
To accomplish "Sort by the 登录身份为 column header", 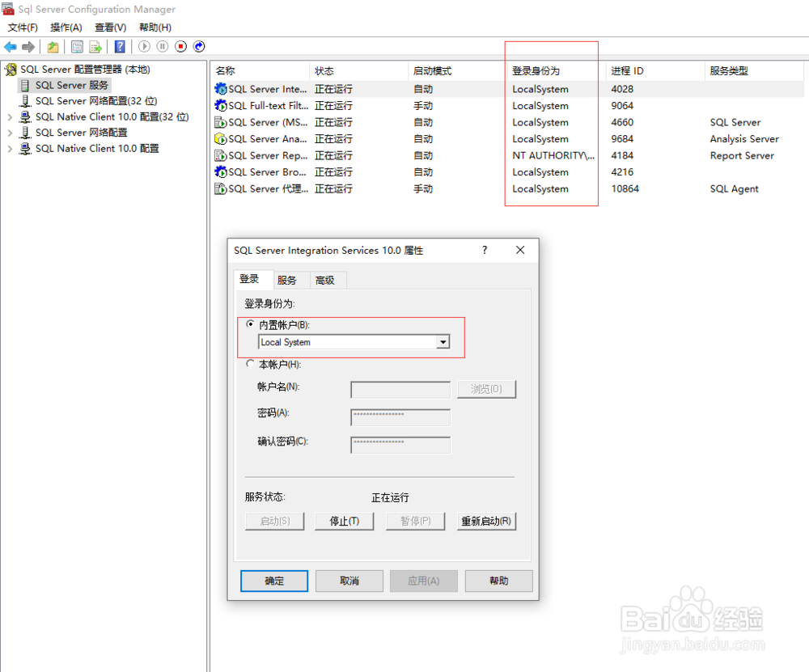I will point(557,70).
